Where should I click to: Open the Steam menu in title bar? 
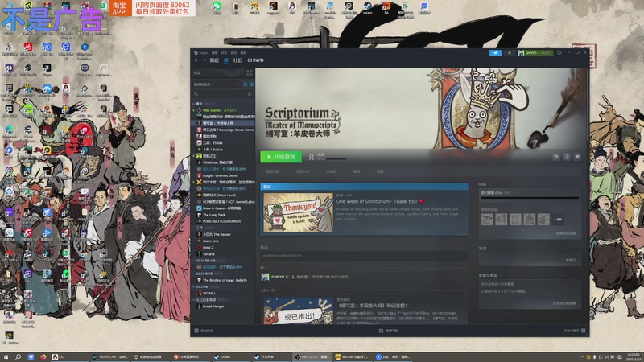point(201,53)
